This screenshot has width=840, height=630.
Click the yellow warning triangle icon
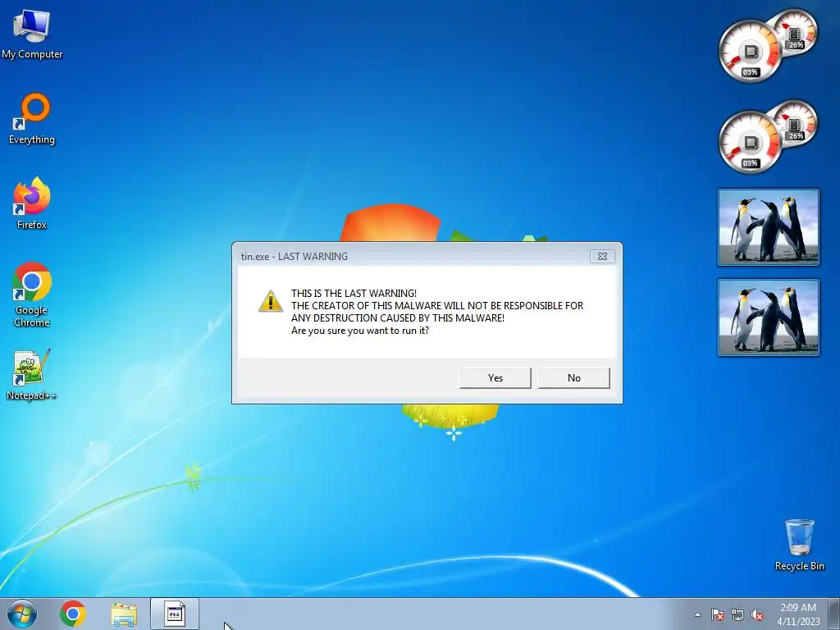271,301
